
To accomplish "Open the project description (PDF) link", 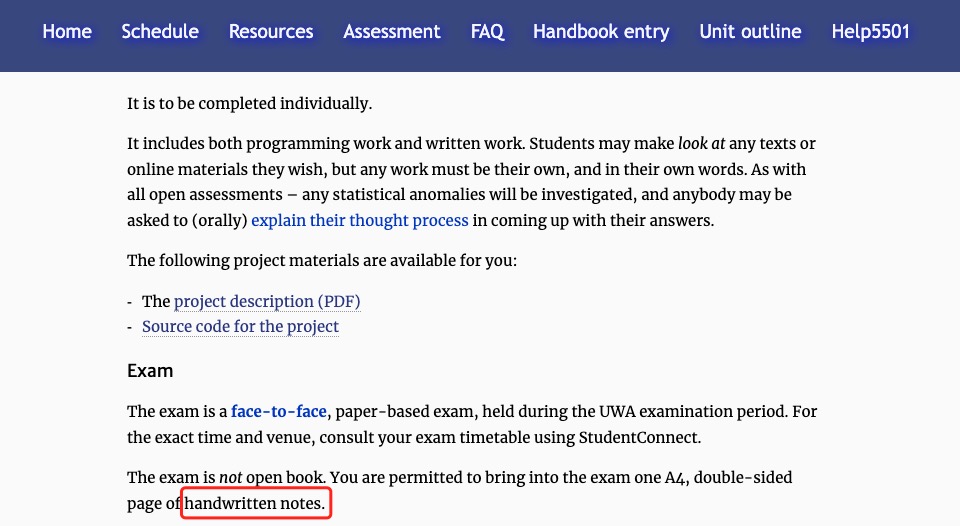I will [x=267, y=301].
